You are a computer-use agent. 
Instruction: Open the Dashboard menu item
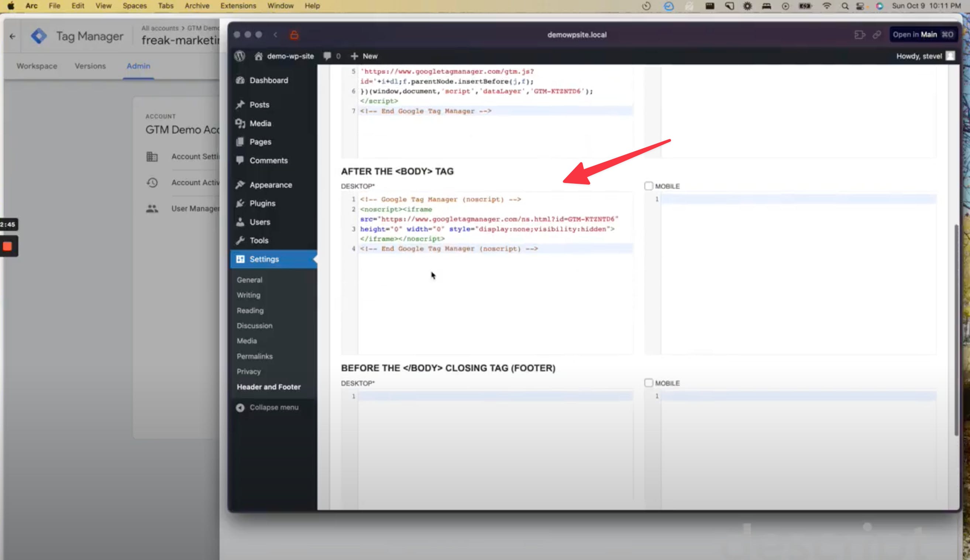coord(269,80)
